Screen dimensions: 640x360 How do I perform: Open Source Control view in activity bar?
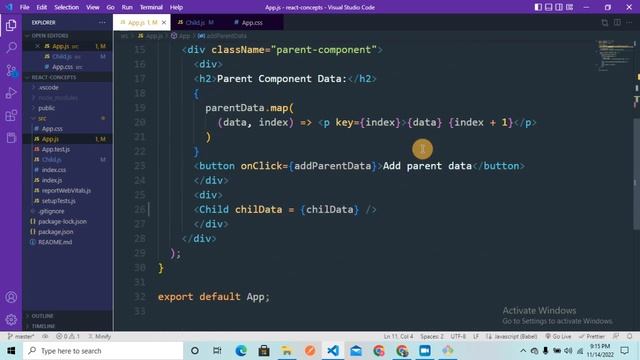pyautogui.click(x=11, y=71)
